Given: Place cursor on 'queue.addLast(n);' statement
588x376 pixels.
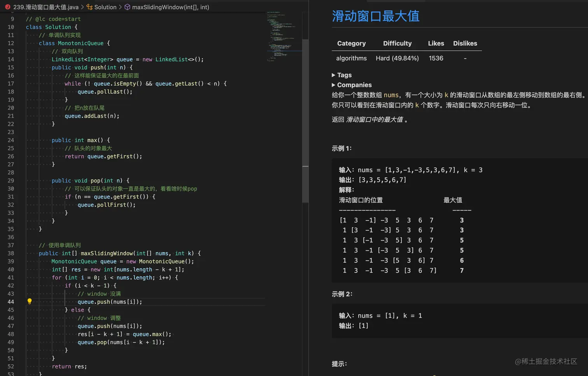Looking at the screenshot, I should [92, 116].
